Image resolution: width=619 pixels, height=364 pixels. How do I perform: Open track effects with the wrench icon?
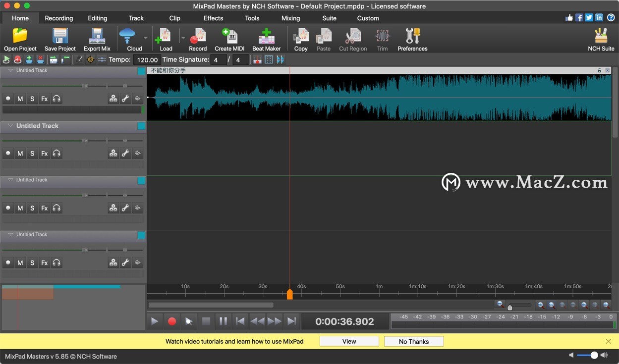click(125, 99)
